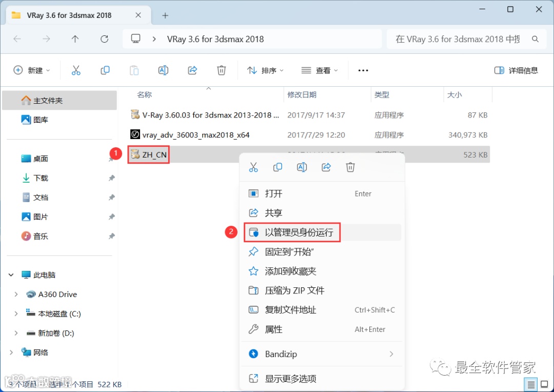Switch to large thumbnails view icon in status bar

[544, 385]
